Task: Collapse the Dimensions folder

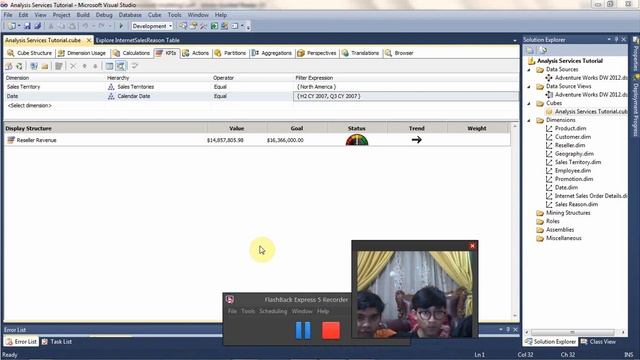Action: (x=529, y=120)
